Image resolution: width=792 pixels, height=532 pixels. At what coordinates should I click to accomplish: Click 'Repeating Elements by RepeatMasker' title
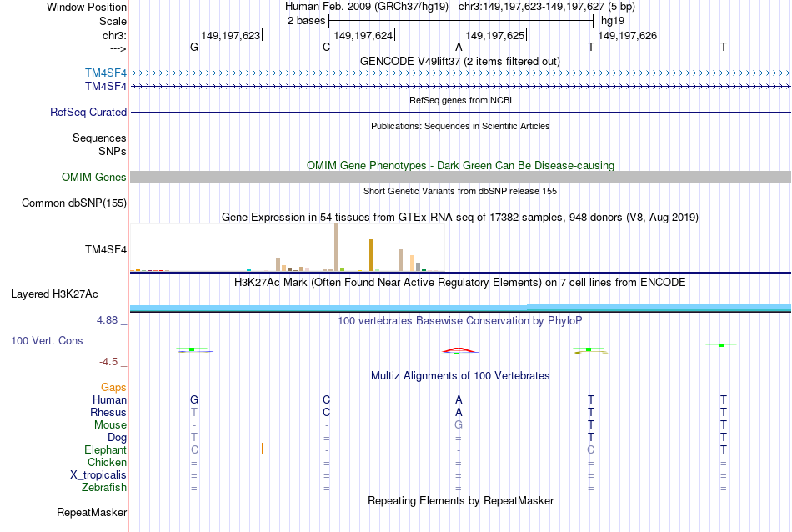pyautogui.click(x=460, y=500)
